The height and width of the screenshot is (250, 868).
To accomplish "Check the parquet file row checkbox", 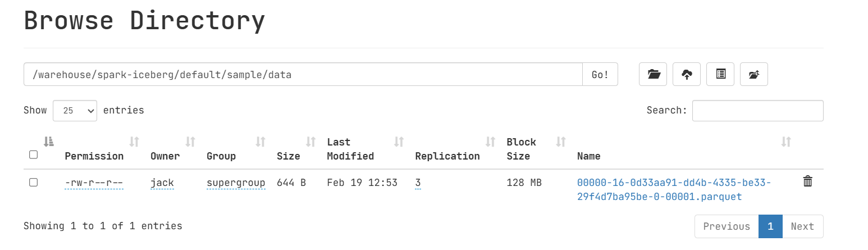I will pos(33,182).
